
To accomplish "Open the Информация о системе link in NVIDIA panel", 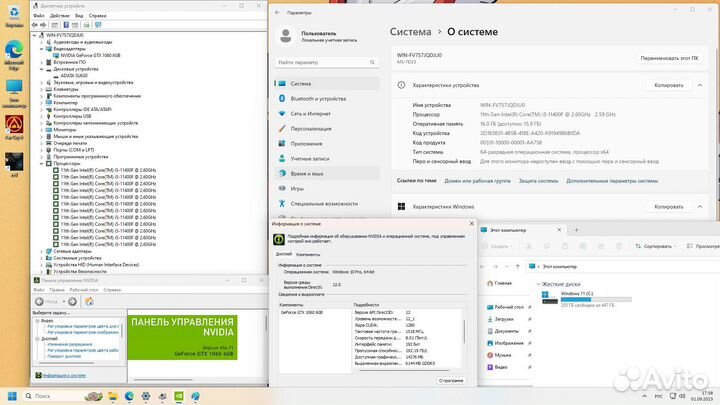I will (64, 375).
